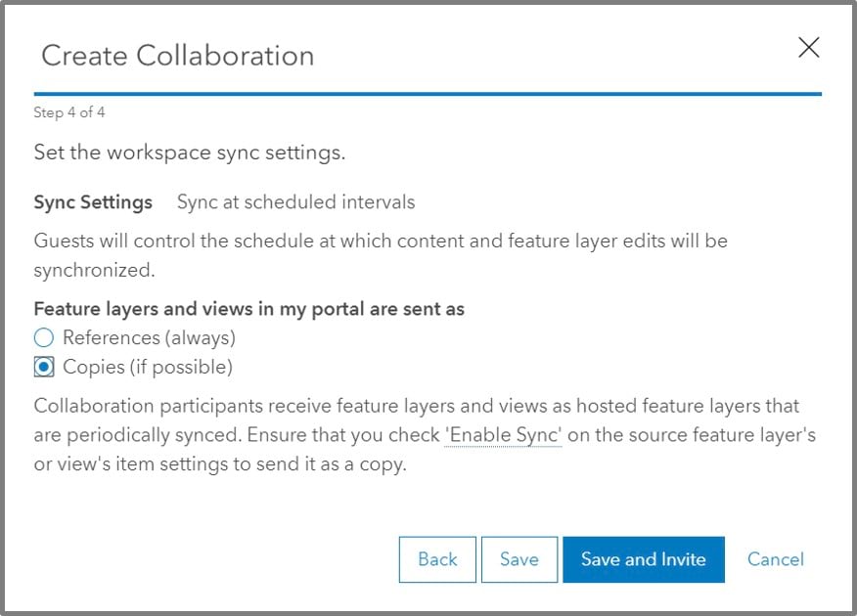Click the 'Step 4 of 4' indicator

click(68, 112)
